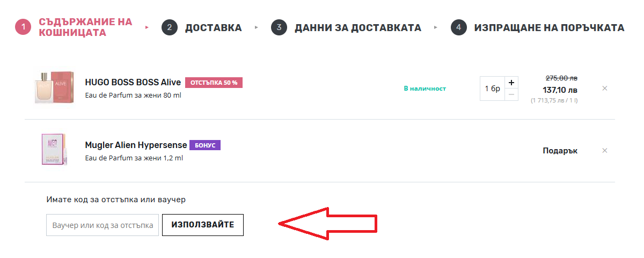Viewport: 644px width, 258px height.
Task: Go to the ДОСТАВКА step
Action: 213,28
